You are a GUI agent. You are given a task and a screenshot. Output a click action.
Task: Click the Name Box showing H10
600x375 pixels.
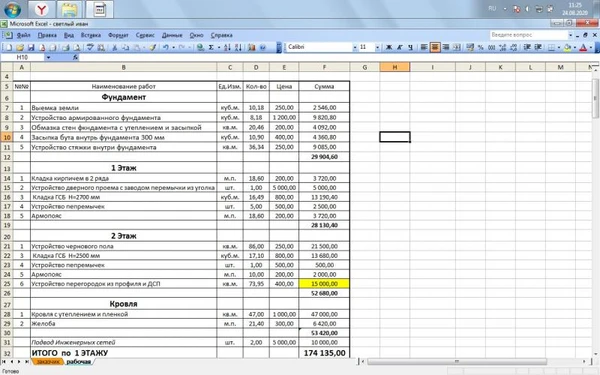pos(23,57)
